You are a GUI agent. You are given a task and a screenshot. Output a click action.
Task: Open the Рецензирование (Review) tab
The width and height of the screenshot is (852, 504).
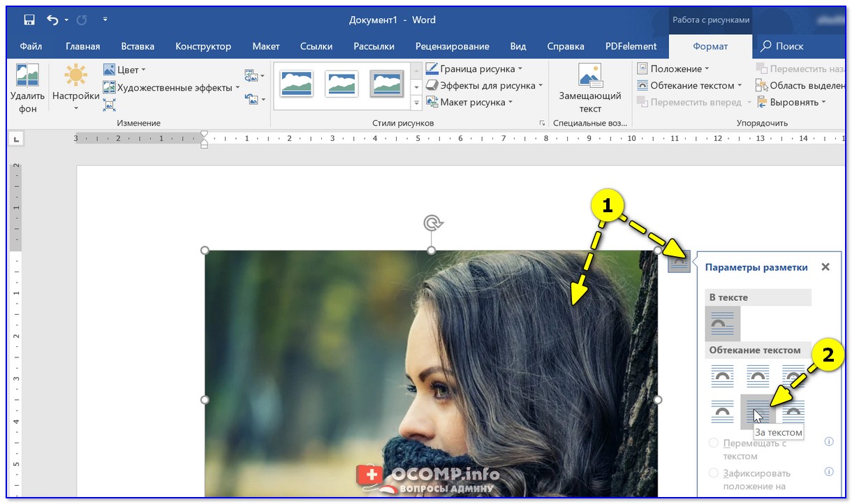click(x=452, y=47)
